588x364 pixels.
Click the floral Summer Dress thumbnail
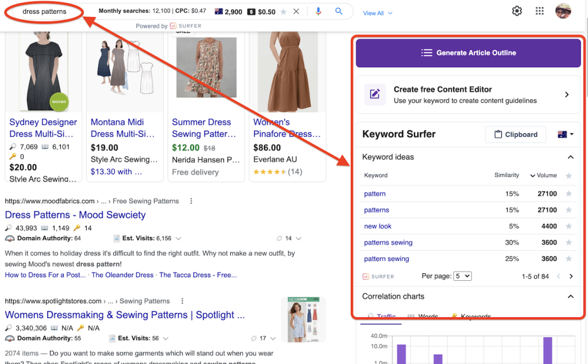coord(206,68)
